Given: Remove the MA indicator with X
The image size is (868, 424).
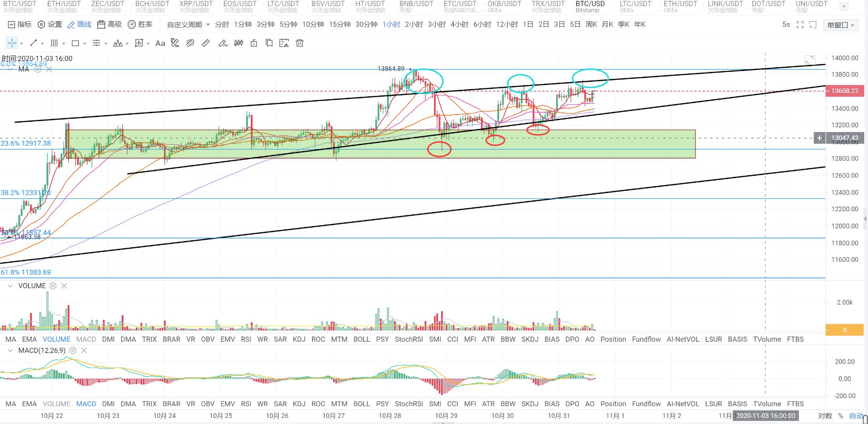Looking at the screenshot, I should tap(49, 69).
